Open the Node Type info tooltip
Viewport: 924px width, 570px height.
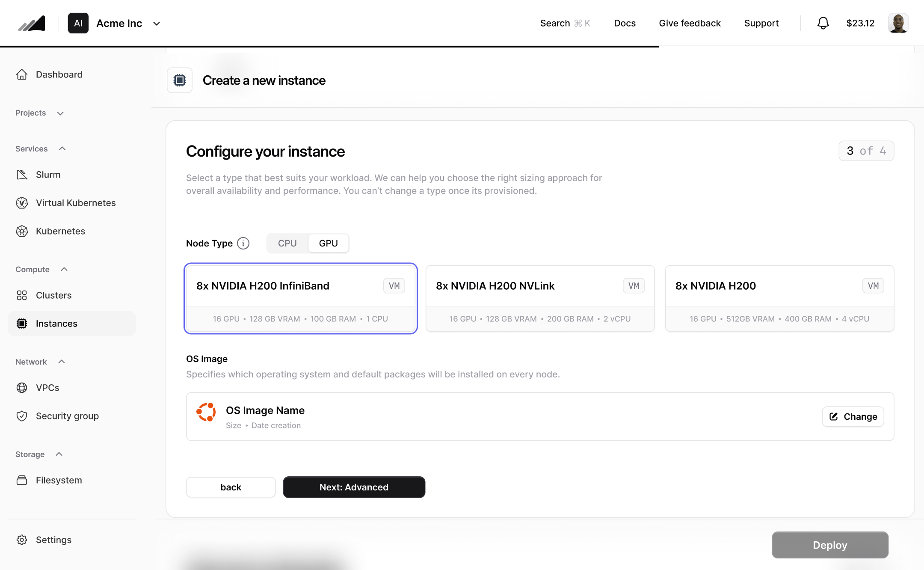pyautogui.click(x=243, y=243)
